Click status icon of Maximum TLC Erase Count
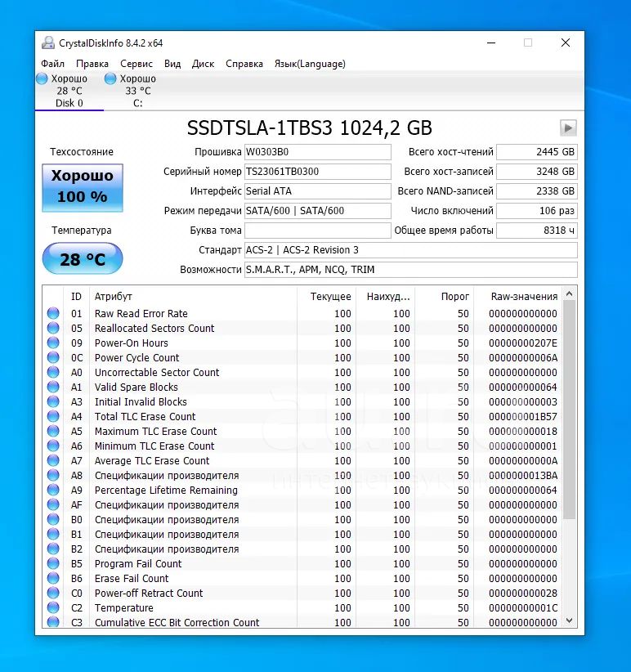The width and height of the screenshot is (631, 672). tap(53, 431)
